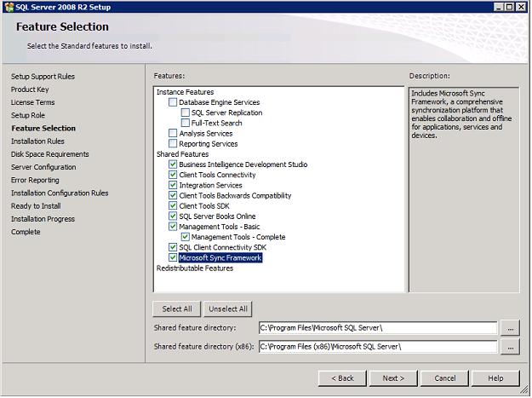Uncheck Business Intelligence Development Studio
Image resolution: width=532 pixels, height=398 pixels.
click(173, 164)
